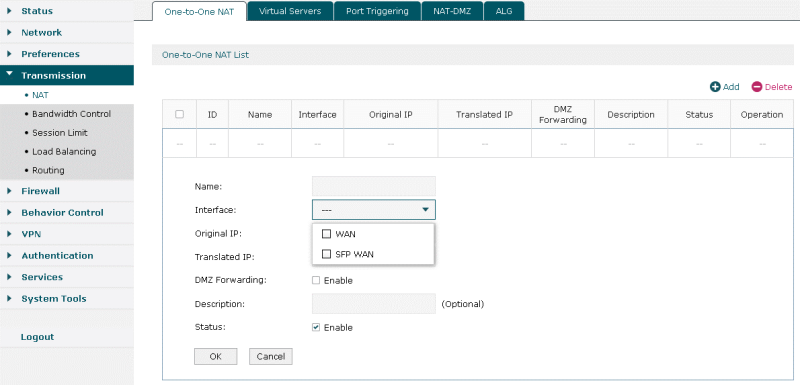The image size is (800, 385).
Task: Click the Services menu label
Action: tap(42, 277)
